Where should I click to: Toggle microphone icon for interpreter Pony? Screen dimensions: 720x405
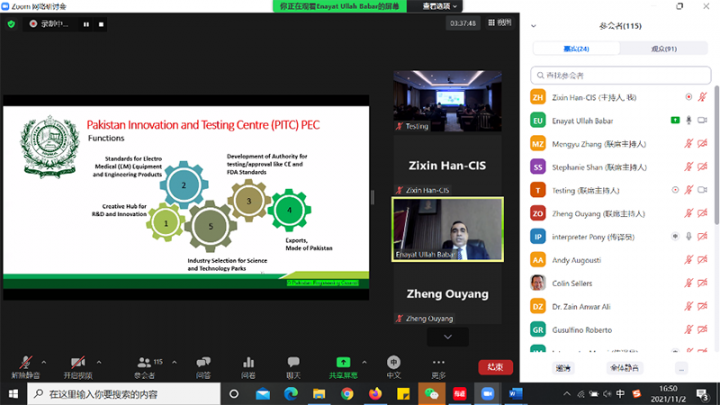pos(689,236)
